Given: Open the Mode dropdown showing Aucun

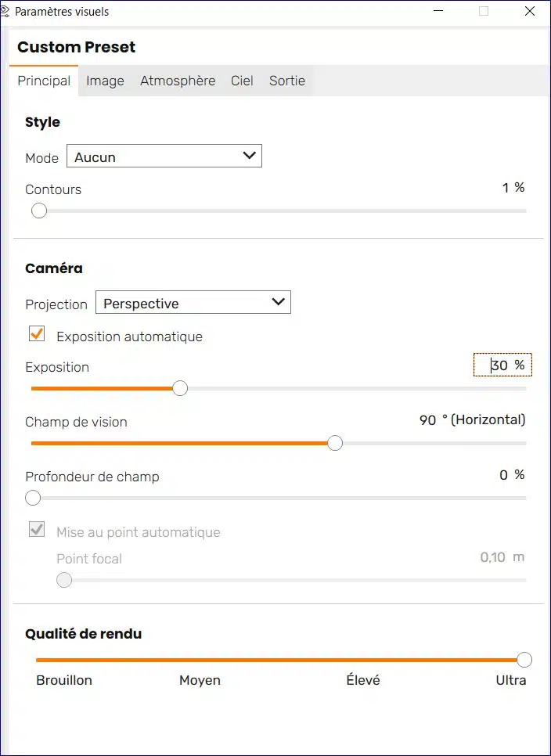Looking at the screenshot, I should tap(164, 157).
